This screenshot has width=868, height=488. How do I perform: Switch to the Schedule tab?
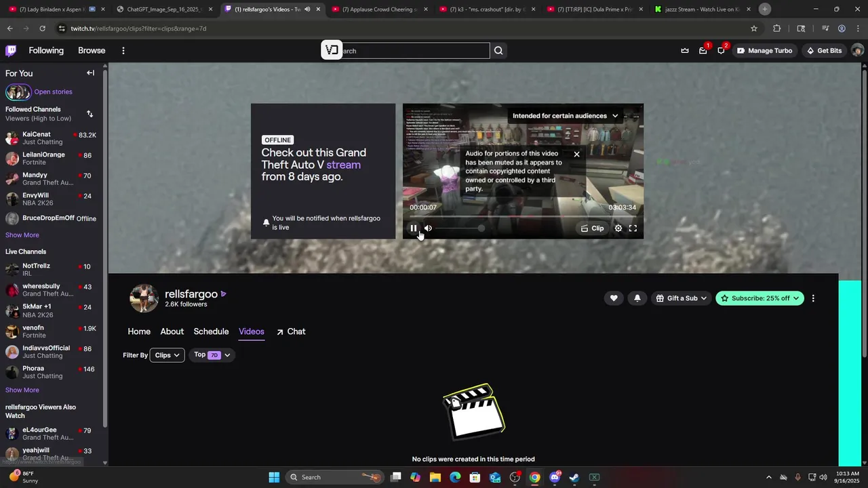211,331
